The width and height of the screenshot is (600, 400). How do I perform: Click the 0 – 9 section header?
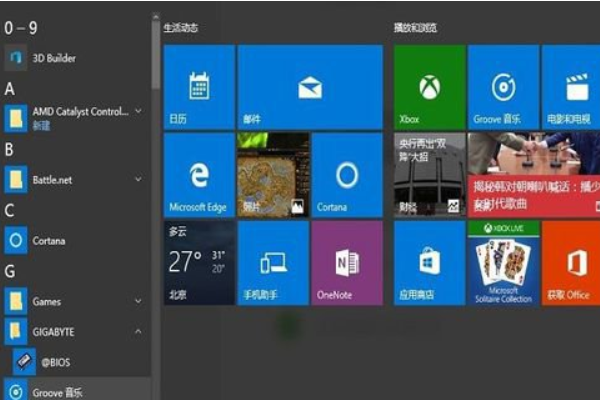click(21, 28)
